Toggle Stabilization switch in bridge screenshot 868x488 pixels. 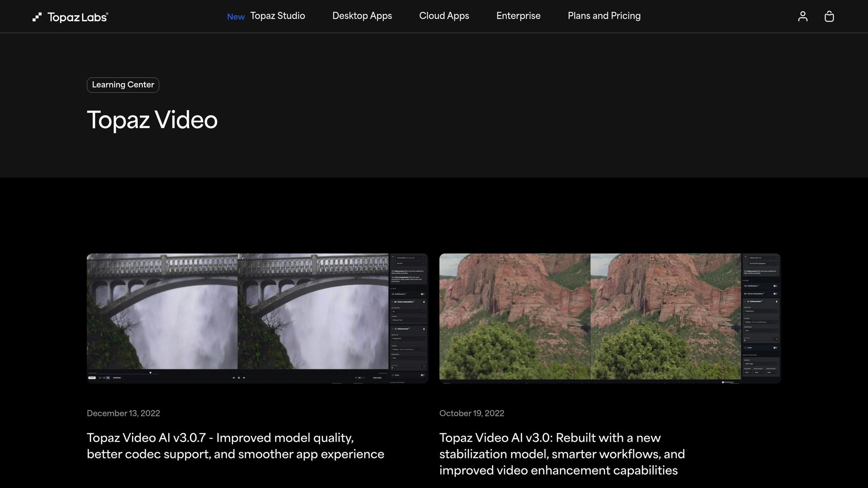coord(423,294)
